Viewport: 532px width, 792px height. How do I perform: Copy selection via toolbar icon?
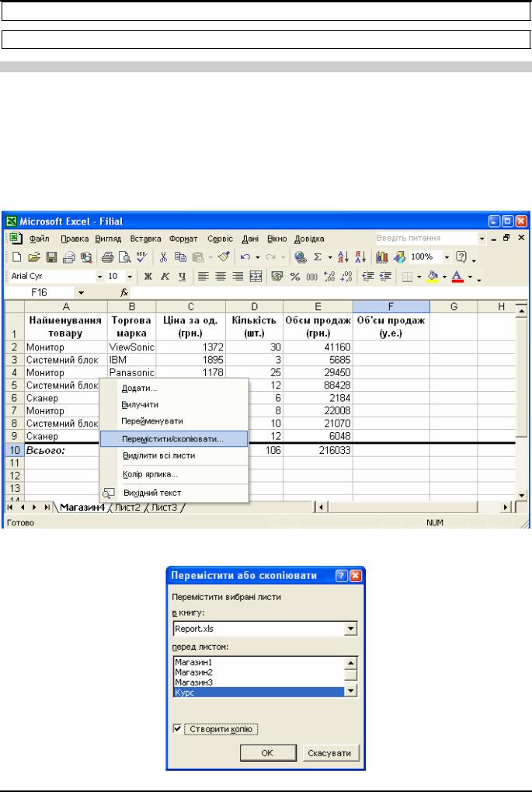tap(181, 257)
